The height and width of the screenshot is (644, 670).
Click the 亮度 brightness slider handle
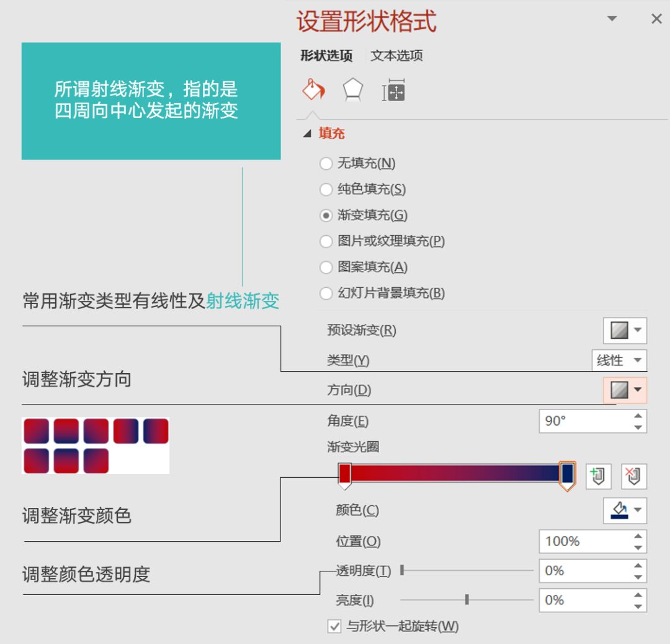pos(467,599)
